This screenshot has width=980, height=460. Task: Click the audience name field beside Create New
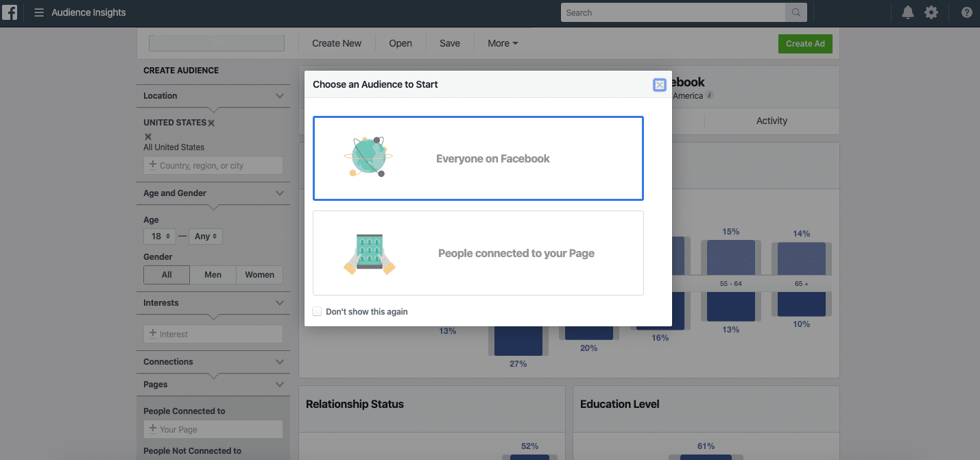coord(217,43)
